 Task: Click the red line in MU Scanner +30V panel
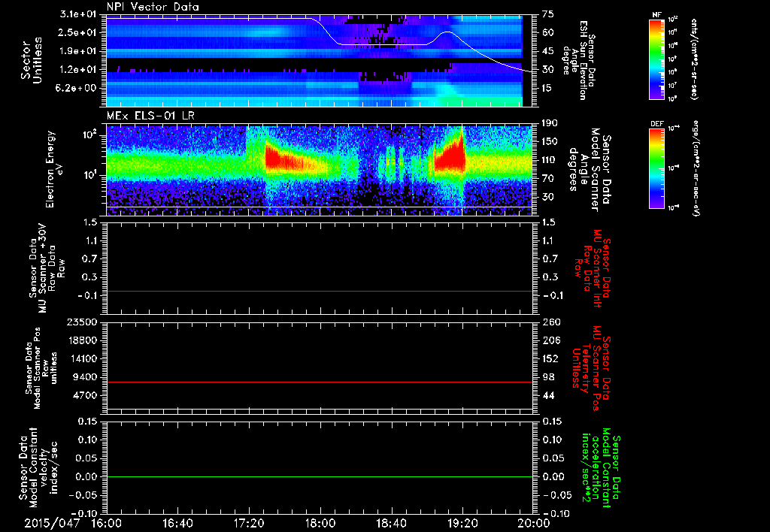[319, 291]
